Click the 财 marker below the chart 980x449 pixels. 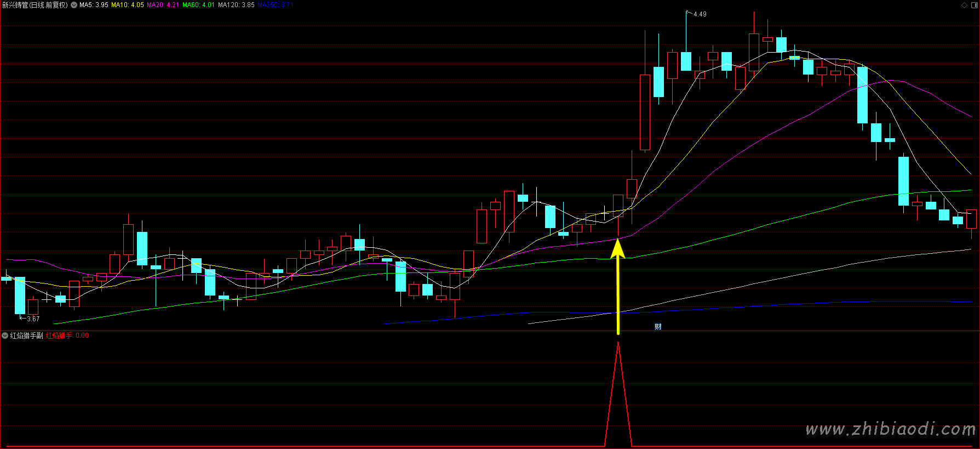658,327
